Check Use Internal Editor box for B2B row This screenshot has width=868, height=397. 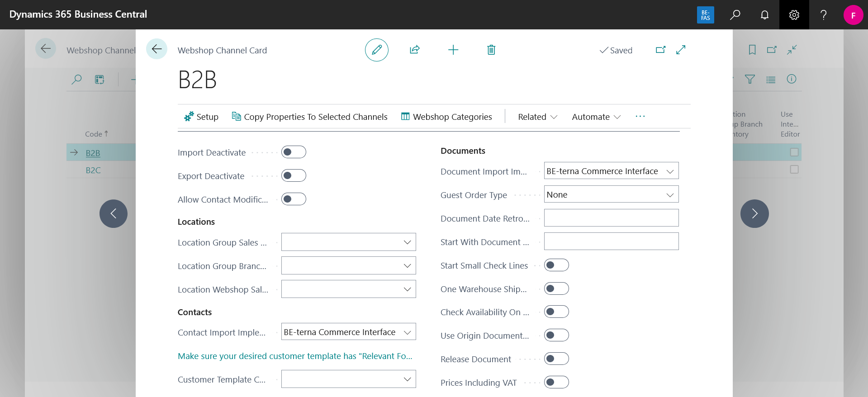[x=794, y=152]
